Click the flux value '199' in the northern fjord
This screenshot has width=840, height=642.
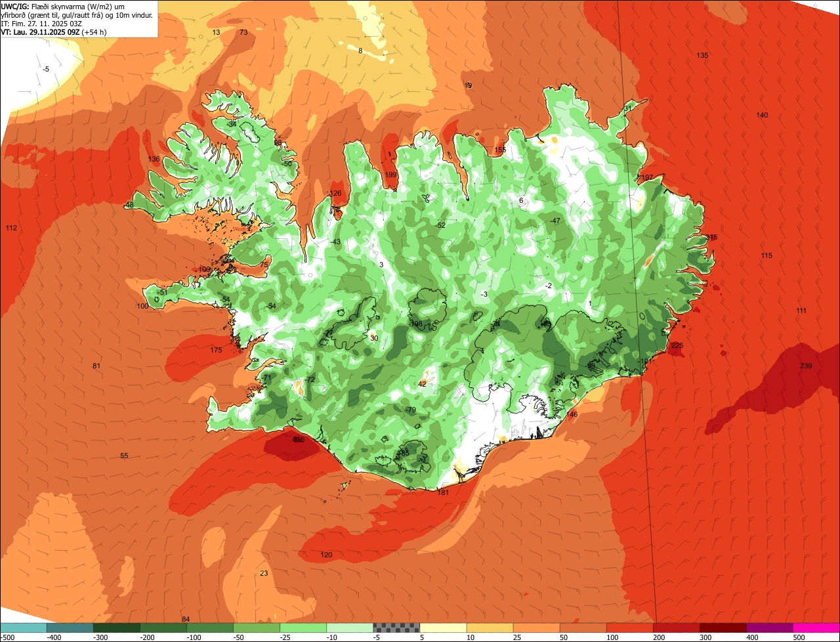391,175
